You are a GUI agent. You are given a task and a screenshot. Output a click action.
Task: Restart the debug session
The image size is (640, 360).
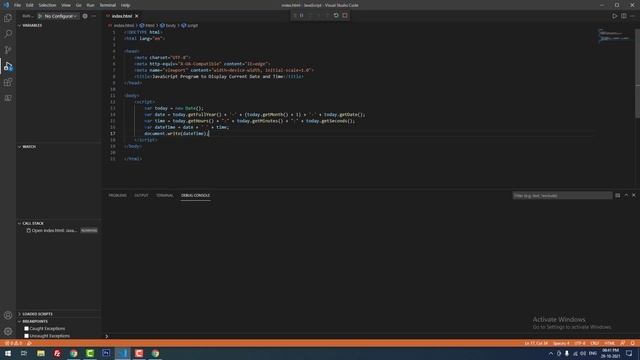pos(336,16)
